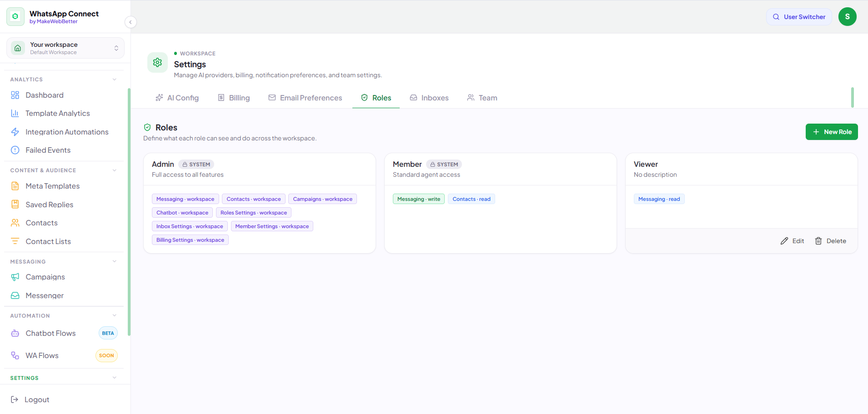The image size is (868, 414).
Task: Open Chatbot Flows menu item
Action: [50, 333]
